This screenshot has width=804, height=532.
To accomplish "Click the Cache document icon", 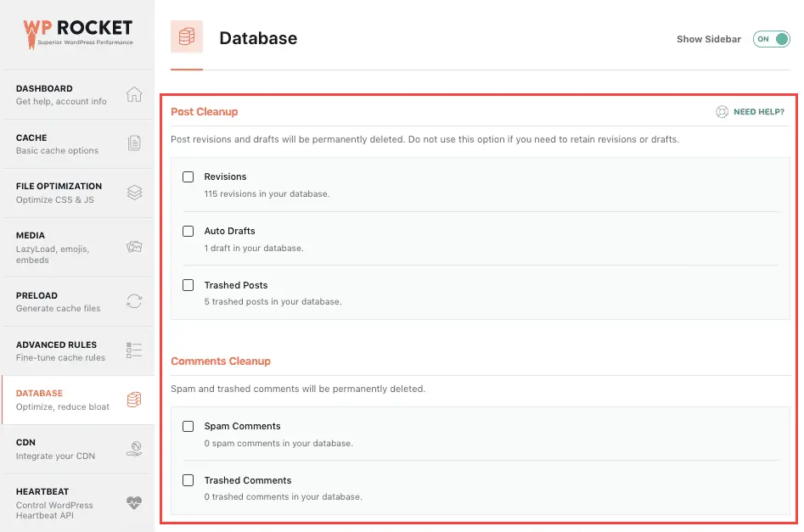I will coord(134,143).
